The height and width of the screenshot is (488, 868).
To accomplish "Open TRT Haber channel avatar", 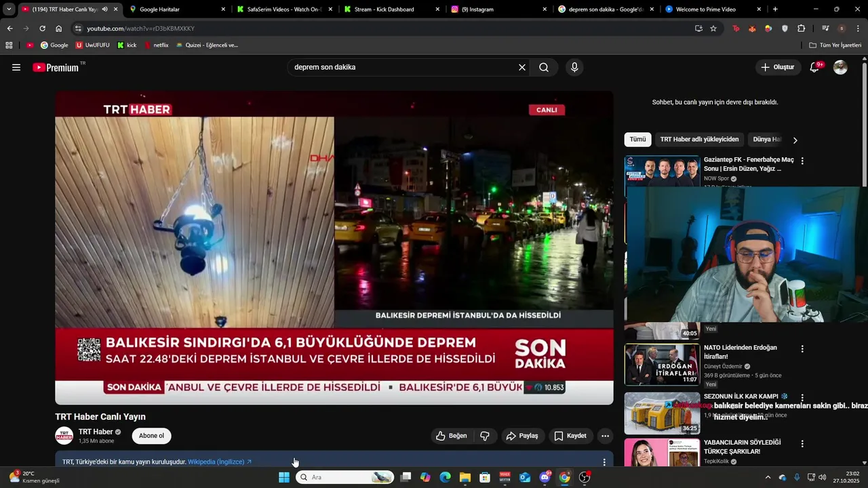I will (x=64, y=436).
